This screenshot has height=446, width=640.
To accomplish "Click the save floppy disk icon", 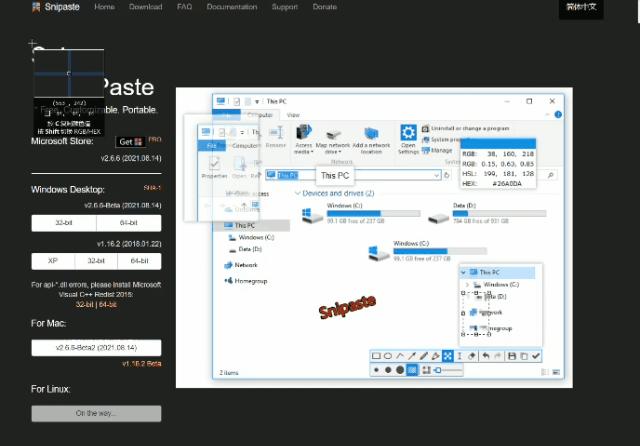I will 511,356.
